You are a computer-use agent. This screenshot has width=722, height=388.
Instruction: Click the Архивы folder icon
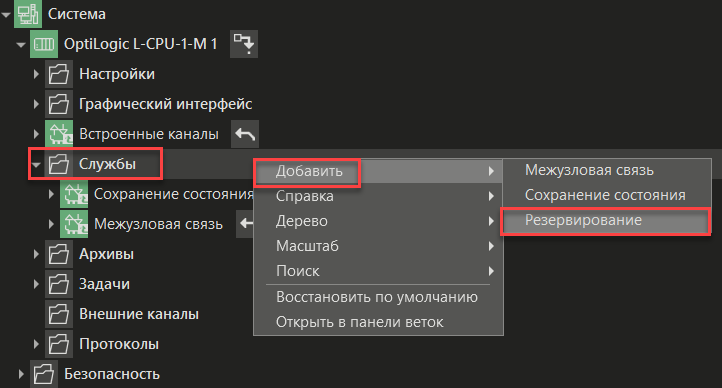[58, 254]
